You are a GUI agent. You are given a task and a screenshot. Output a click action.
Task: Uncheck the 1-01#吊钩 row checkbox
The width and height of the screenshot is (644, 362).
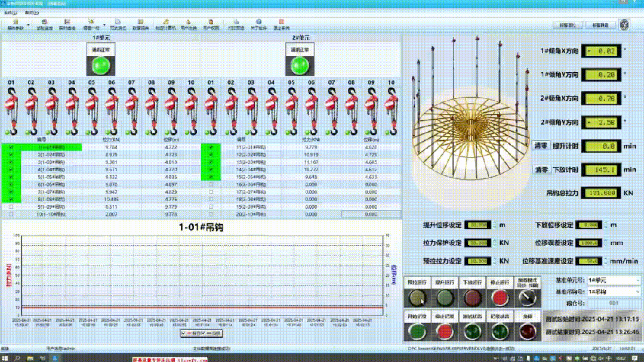pyautogui.click(x=11, y=147)
